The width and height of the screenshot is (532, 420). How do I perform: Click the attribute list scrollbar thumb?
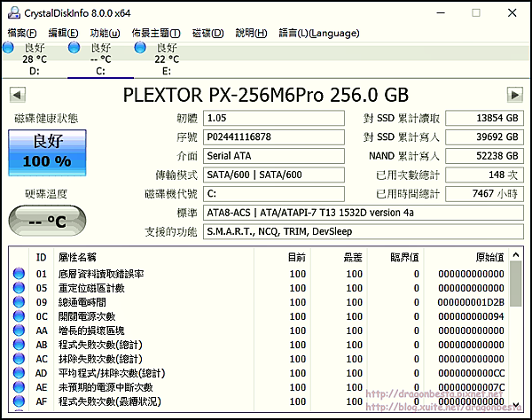(x=516, y=284)
